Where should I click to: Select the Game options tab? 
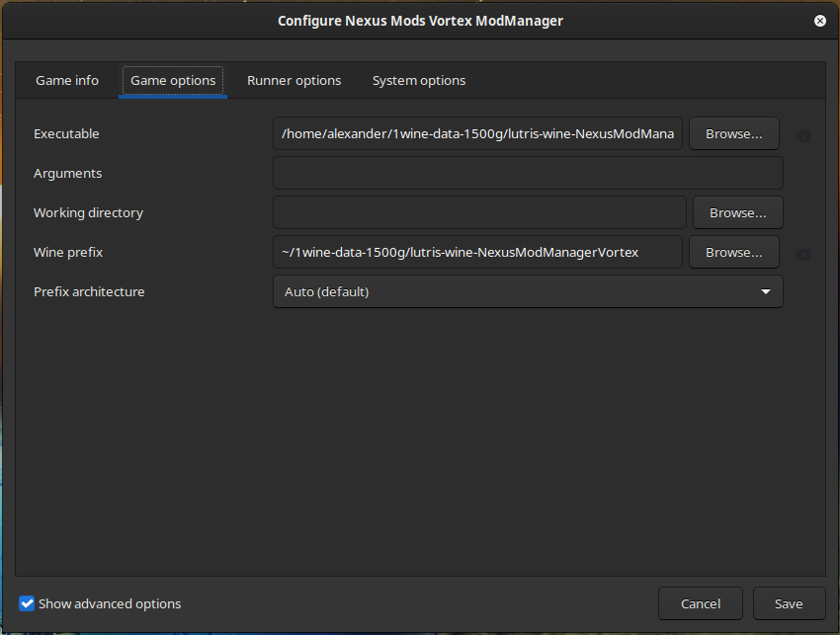173,80
